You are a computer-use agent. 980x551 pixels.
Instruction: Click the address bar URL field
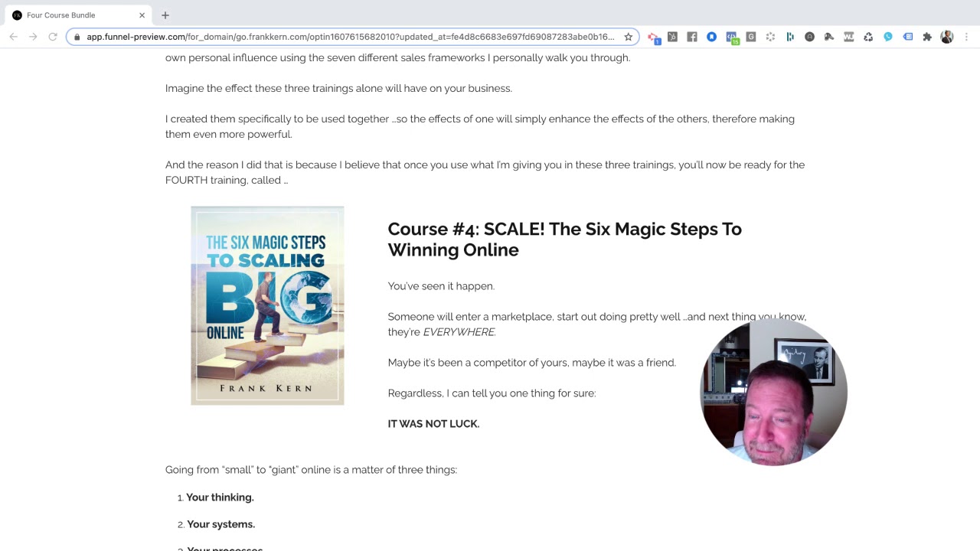(x=350, y=37)
